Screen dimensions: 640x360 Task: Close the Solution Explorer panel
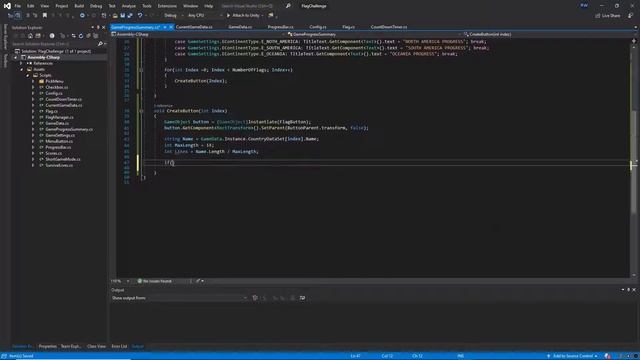[x=103, y=27]
